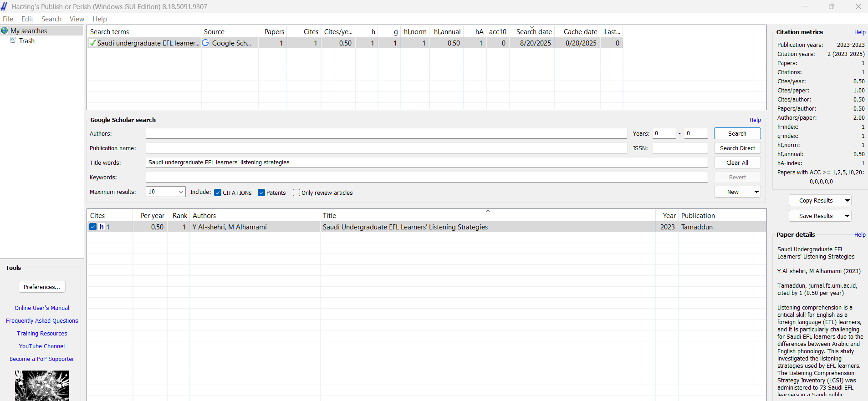The height and width of the screenshot is (401, 868).
Task: Disable the CITATIONs checkbox
Action: pos(218,193)
